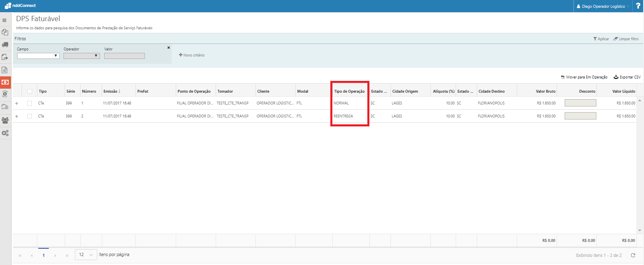Viewport: 644px width, 265px height.
Task: Remove the filter criterion with the X
Action: pyautogui.click(x=168, y=48)
